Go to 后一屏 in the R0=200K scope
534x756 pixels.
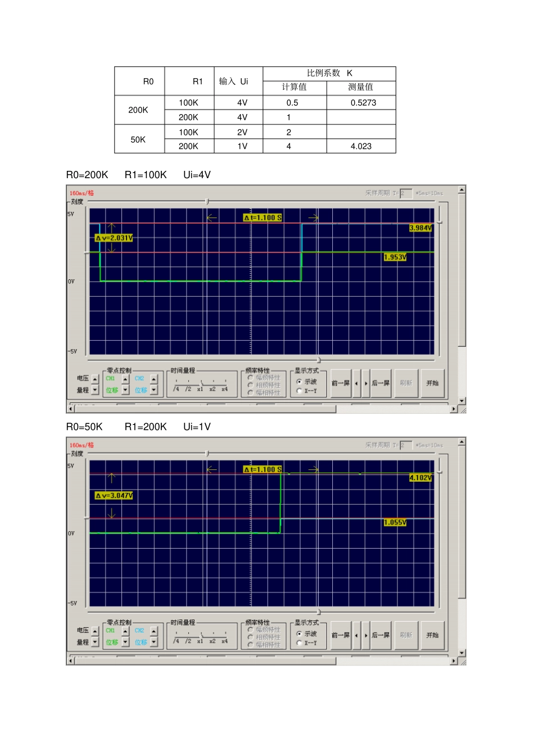(381, 383)
